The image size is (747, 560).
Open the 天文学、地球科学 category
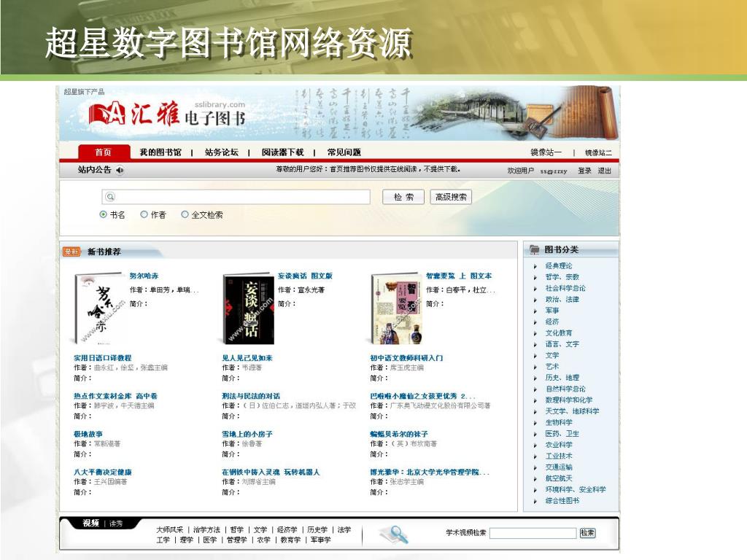click(x=572, y=411)
